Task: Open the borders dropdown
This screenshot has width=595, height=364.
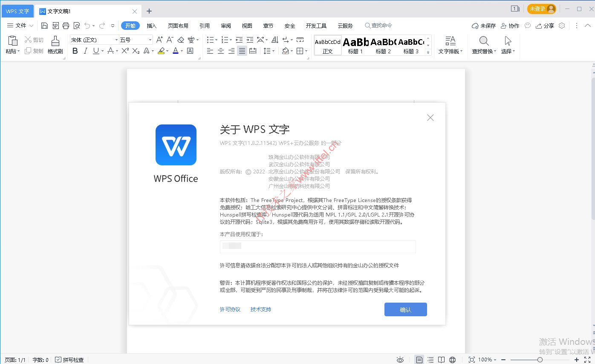Action: point(306,51)
